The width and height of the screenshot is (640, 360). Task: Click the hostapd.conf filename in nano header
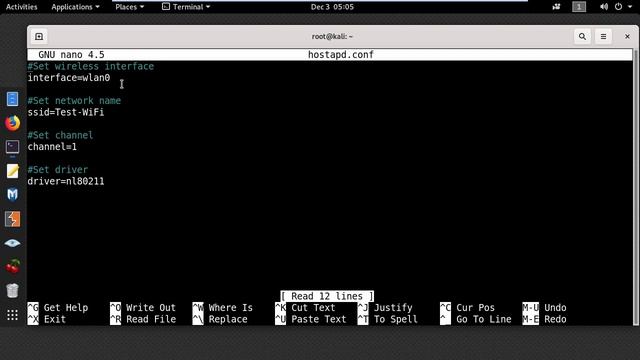tap(341, 55)
